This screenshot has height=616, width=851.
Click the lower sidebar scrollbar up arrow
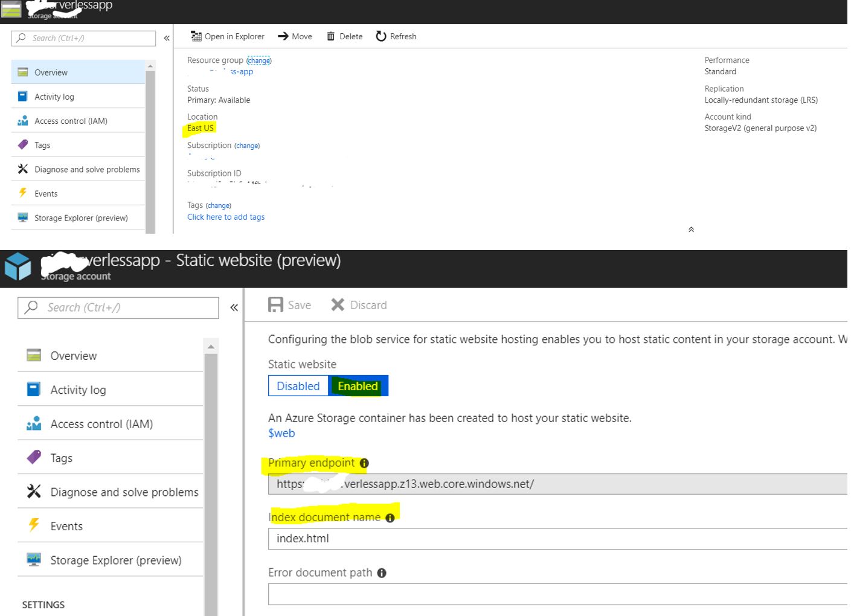point(211,347)
